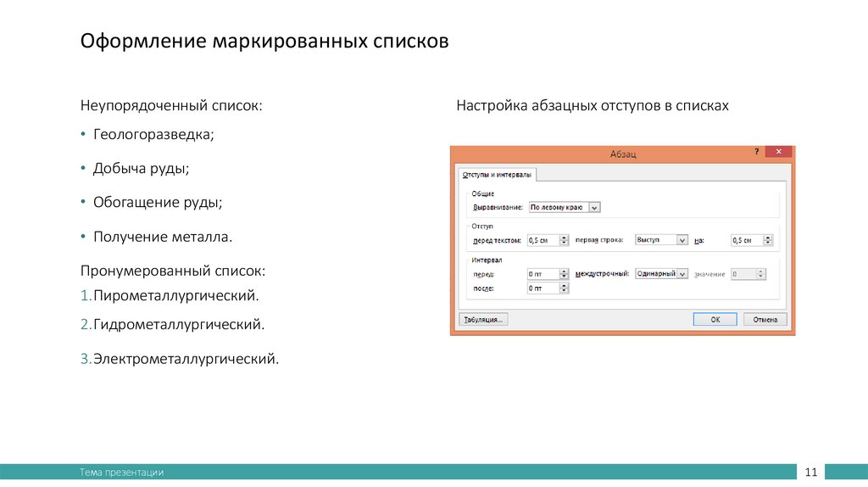Select the bullet item Получение металла.
Viewport: 868px width, 487px height.
[163, 237]
